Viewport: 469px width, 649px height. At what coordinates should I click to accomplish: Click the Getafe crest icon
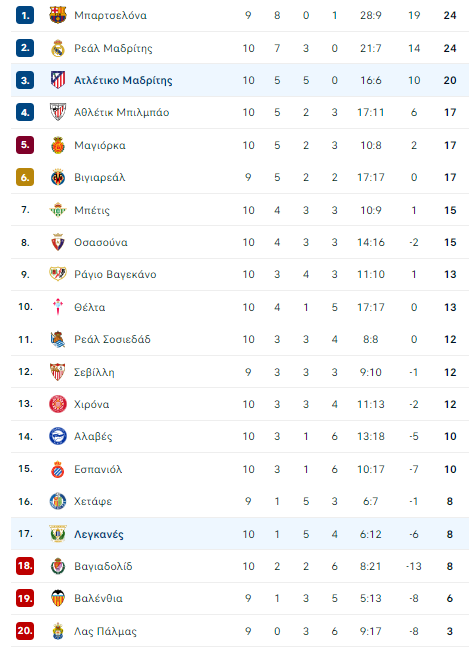click(58, 501)
